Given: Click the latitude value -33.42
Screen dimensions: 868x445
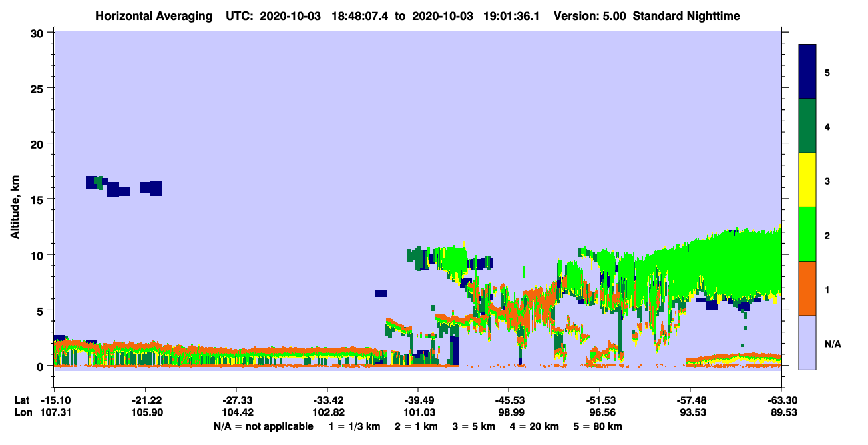Looking at the screenshot, I should point(327,400).
